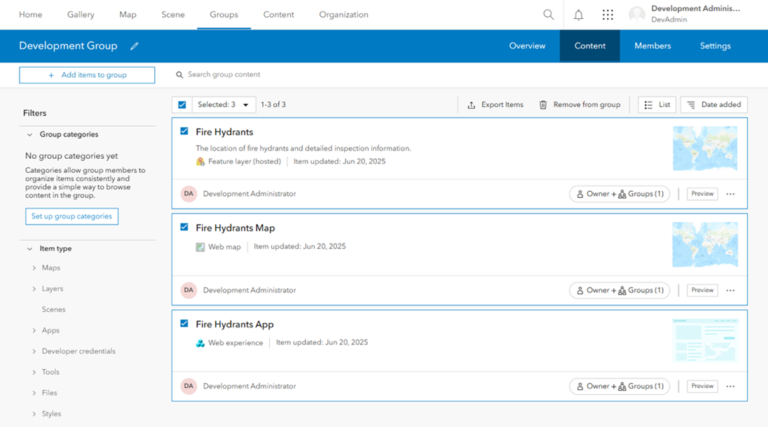Open the search magnifier in top navigation

pyautogui.click(x=549, y=15)
